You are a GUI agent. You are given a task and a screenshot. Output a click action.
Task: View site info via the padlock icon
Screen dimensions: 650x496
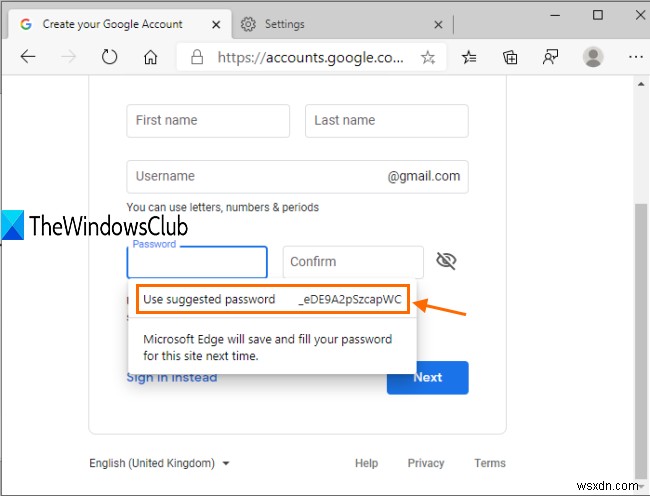click(197, 57)
